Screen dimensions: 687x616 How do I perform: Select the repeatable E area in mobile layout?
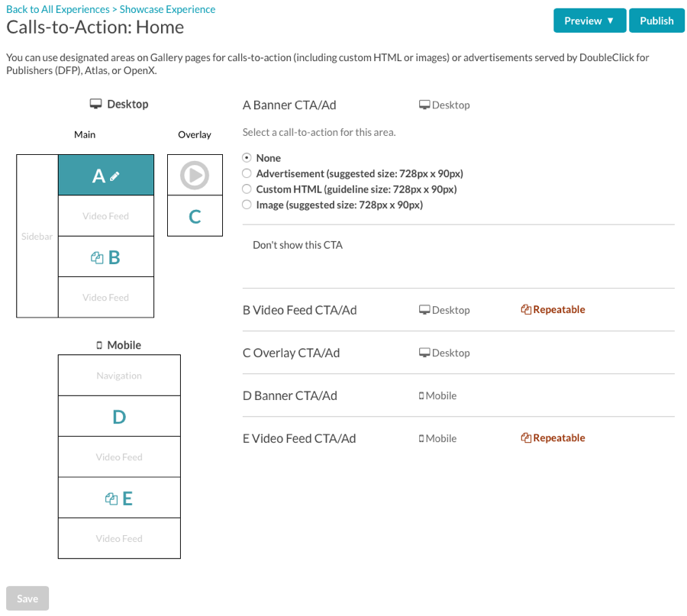click(x=119, y=498)
